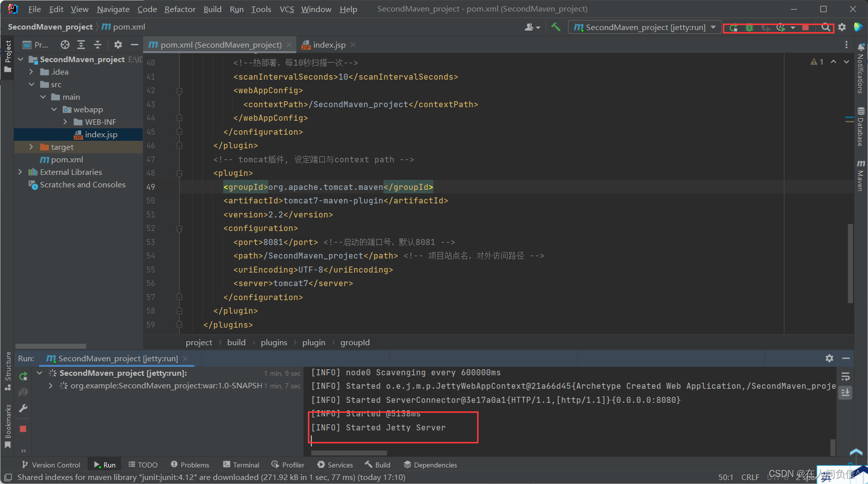Open IDE settings gear in the top toolbar

point(842,28)
